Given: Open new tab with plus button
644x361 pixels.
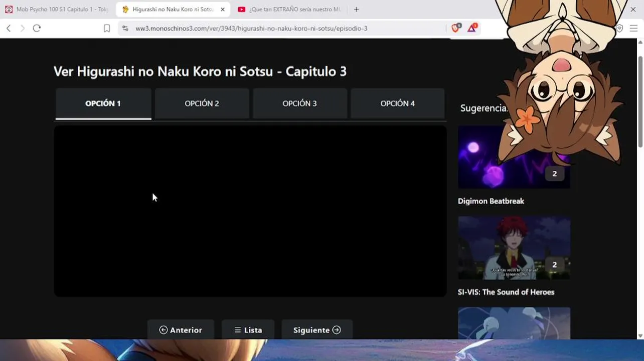Looking at the screenshot, I should pyautogui.click(x=356, y=9).
